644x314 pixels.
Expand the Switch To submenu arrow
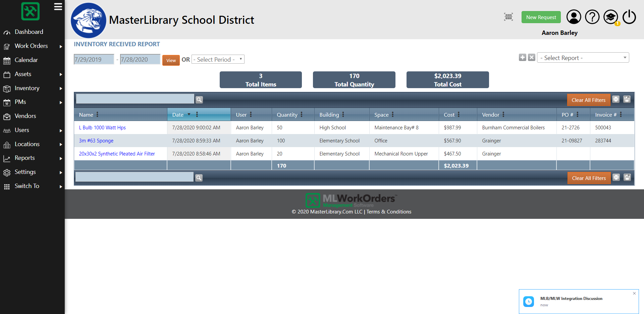point(61,187)
